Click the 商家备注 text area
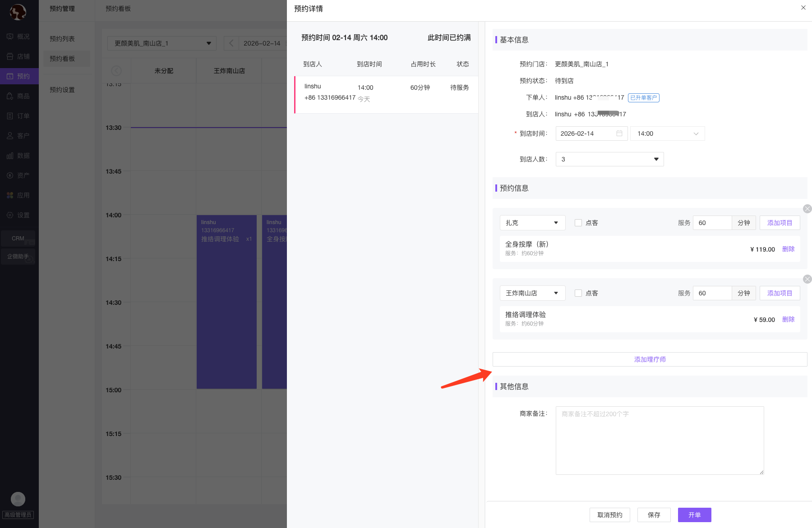The image size is (812, 528). point(660,440)
